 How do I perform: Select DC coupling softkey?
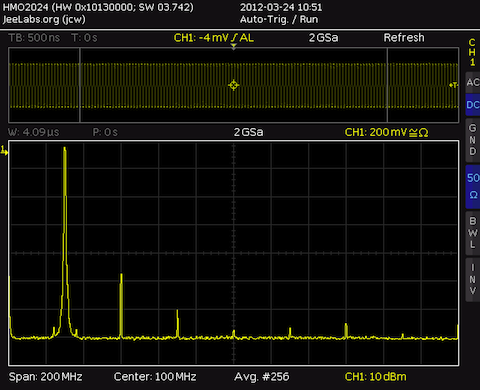point(473,105)
